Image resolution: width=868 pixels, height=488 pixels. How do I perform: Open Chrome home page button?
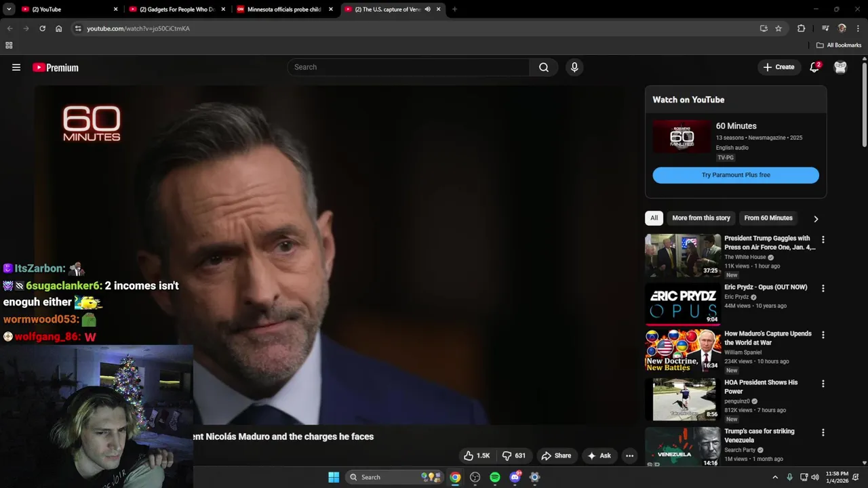pos(59,28)
